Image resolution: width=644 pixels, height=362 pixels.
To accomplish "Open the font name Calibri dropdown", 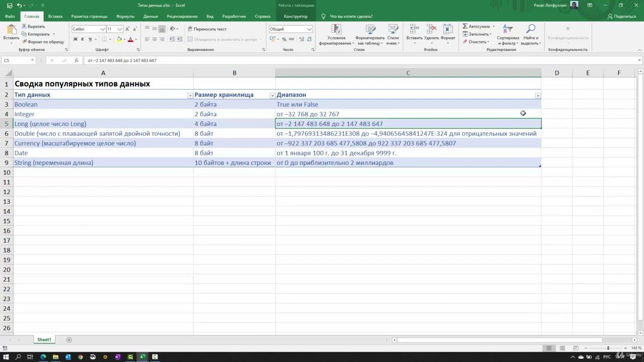I will coord(103,29).
